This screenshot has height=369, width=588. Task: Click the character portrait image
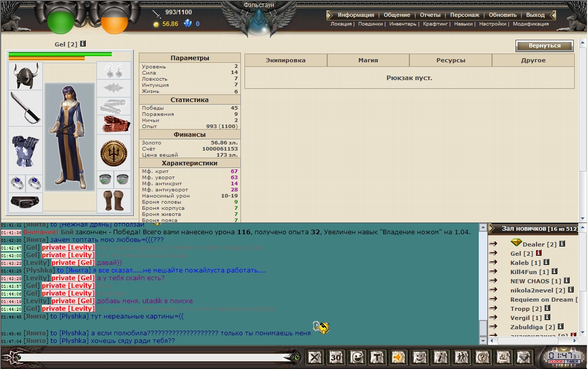tap(70, 137)
